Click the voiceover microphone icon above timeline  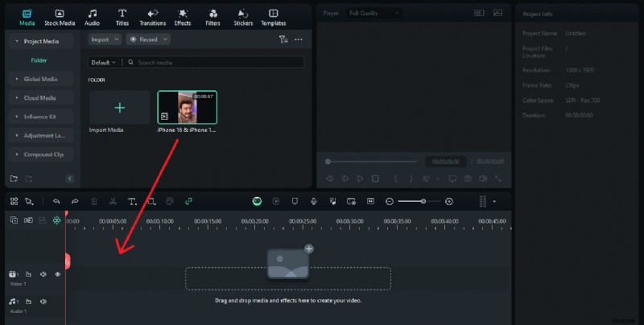313,201
